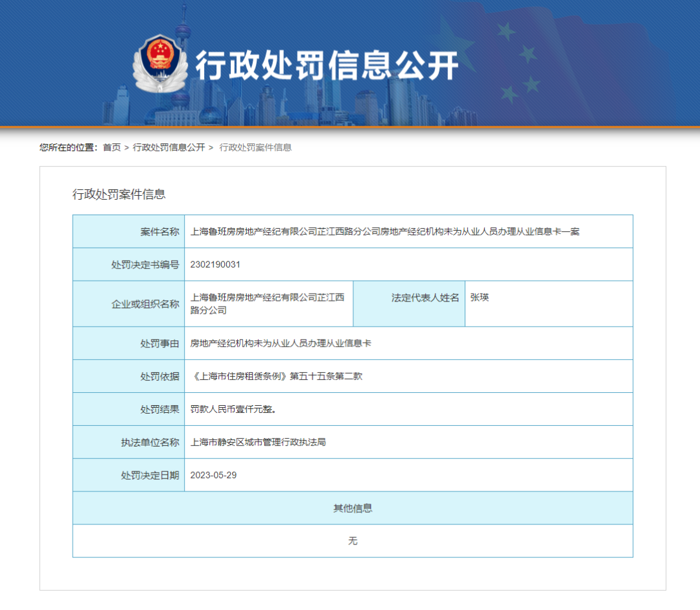Click the 处罚依据 label cell
This screenshot has height=610, width=700.
[x=128, y=376]
